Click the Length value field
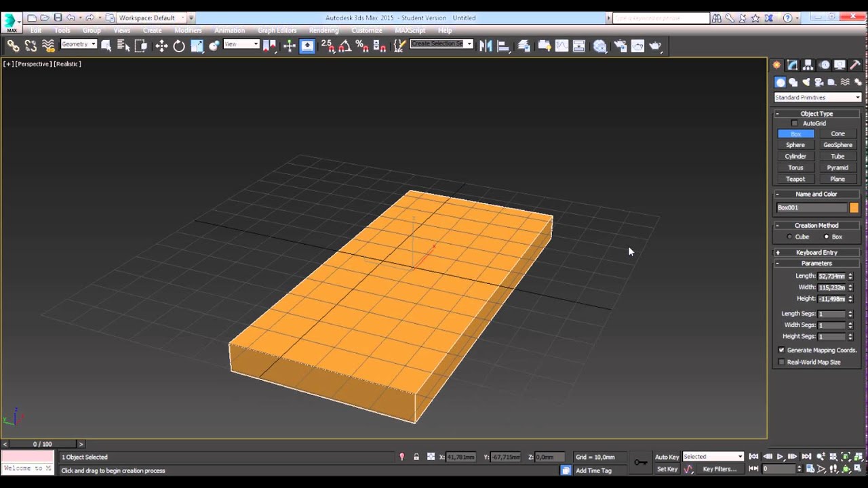Screen dimensions: 868x488 point(831,277)
